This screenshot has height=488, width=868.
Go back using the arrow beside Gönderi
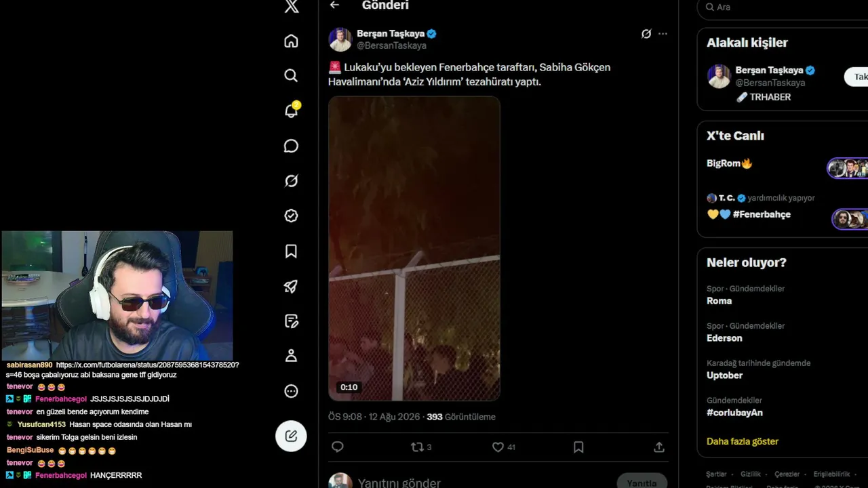click(x=334, y=5)
